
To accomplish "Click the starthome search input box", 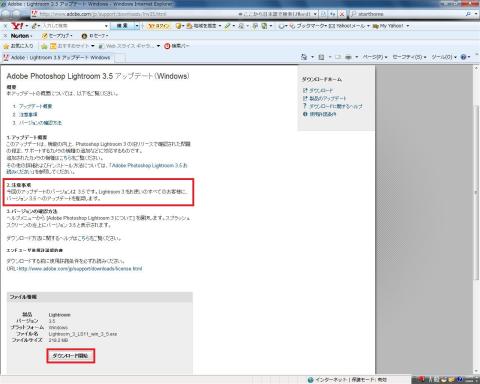I will point(407,14).
